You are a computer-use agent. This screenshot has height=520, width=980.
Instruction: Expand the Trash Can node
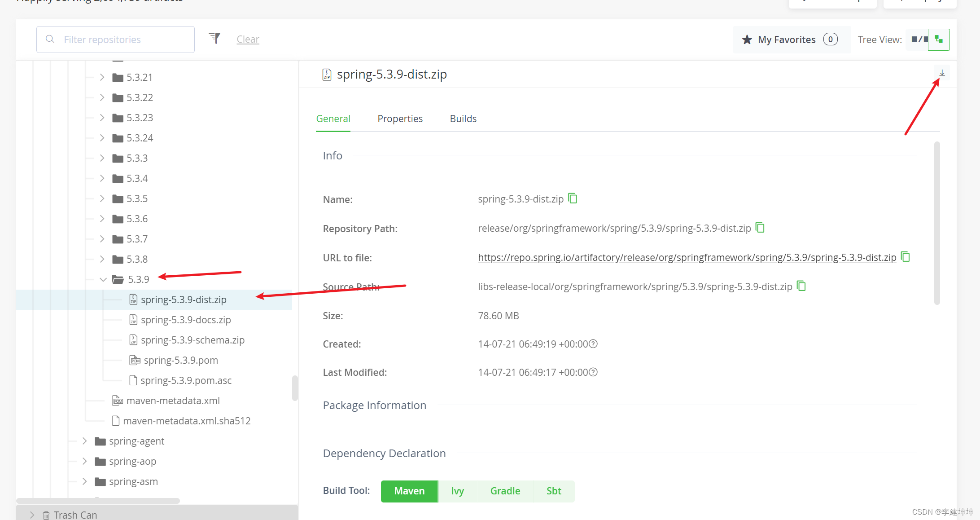coord(32,515)
